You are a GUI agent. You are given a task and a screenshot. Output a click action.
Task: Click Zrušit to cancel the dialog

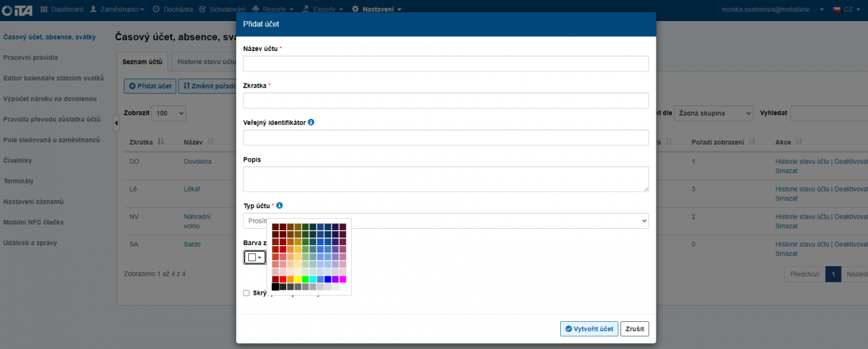(635, 329)
